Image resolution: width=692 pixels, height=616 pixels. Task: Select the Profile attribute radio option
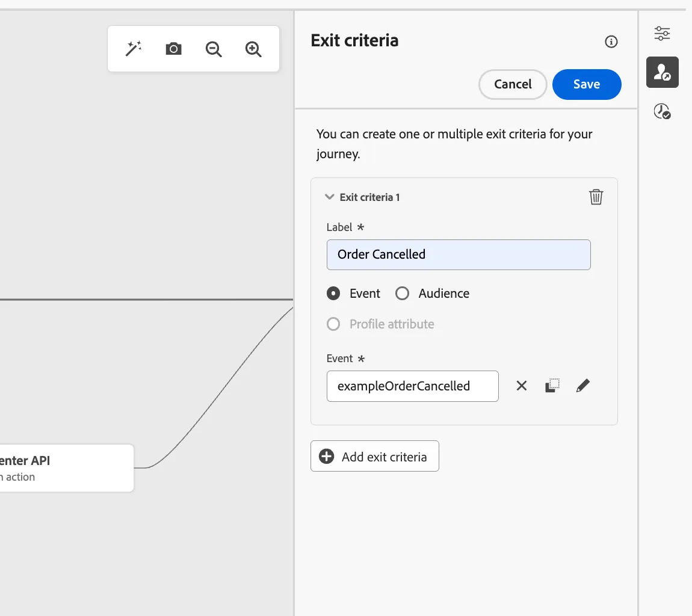[333, 324]
